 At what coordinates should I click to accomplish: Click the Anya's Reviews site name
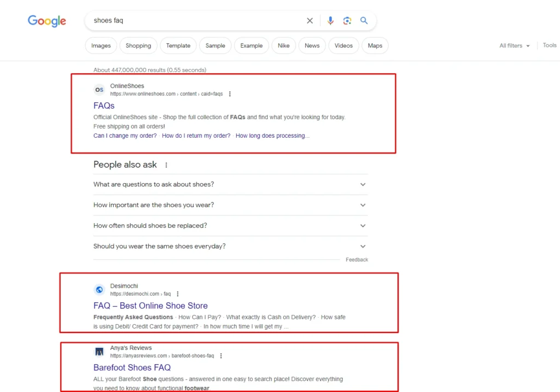click(131, 348)
